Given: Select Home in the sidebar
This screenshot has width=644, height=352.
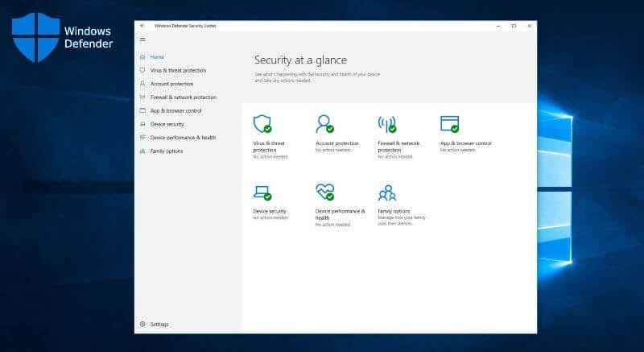Looking at the screenshot, I should [157, 57].
